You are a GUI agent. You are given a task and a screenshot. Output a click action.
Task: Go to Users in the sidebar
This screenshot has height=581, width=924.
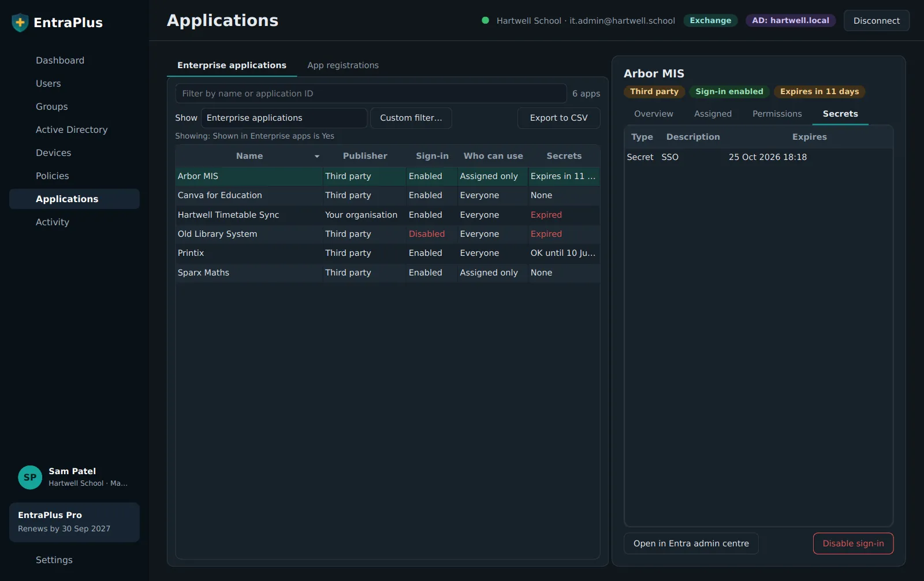(x=74, y=83)
